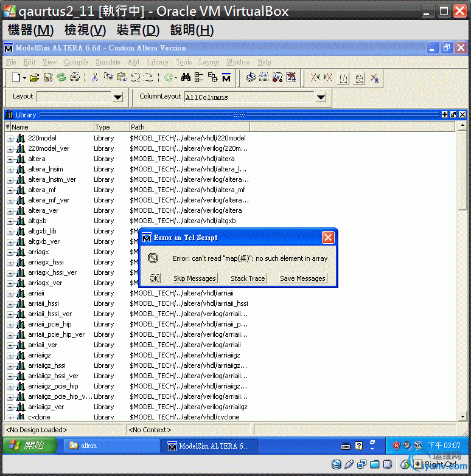
Task: Expand the altera_mf library node
Action: tap(10, 190)
